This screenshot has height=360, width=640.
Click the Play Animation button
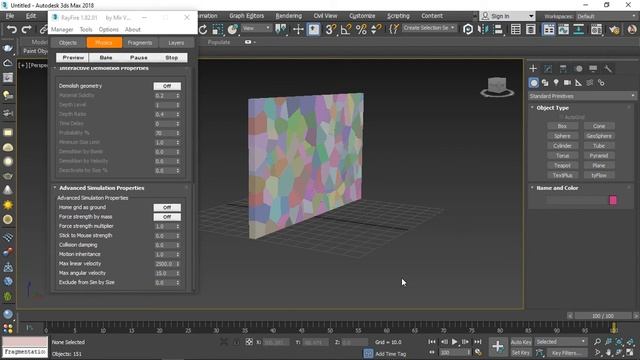click(454, 342)
